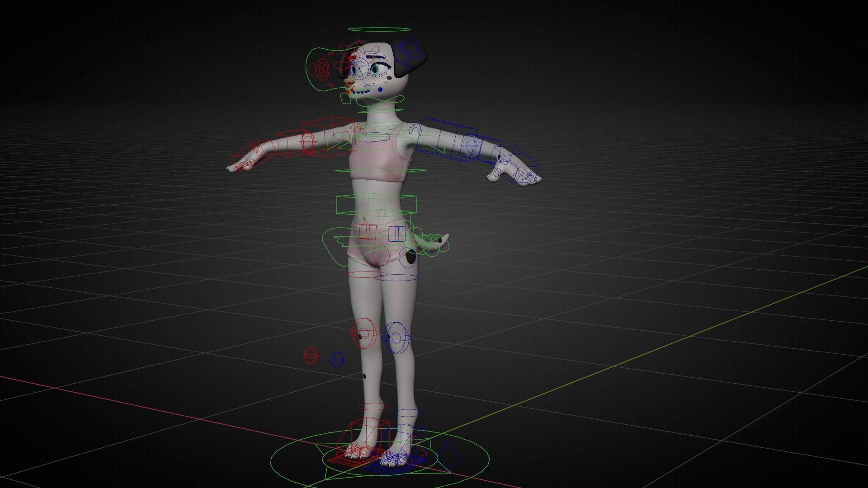
Task: Select the red square hip control
Action: point(367,232)
